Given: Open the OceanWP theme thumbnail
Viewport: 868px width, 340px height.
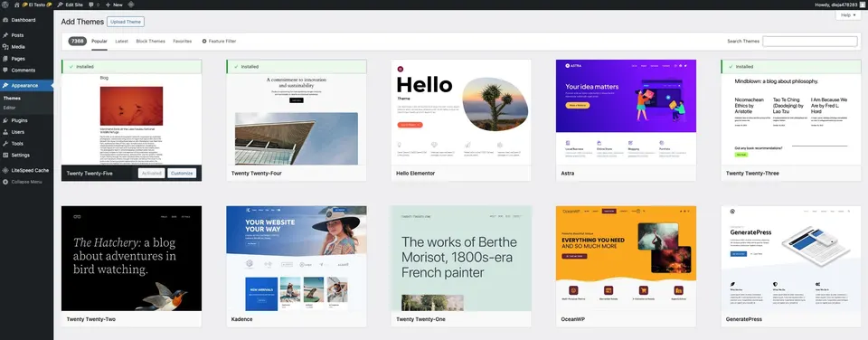Looking at the screenshot, I should coord(626,259).
